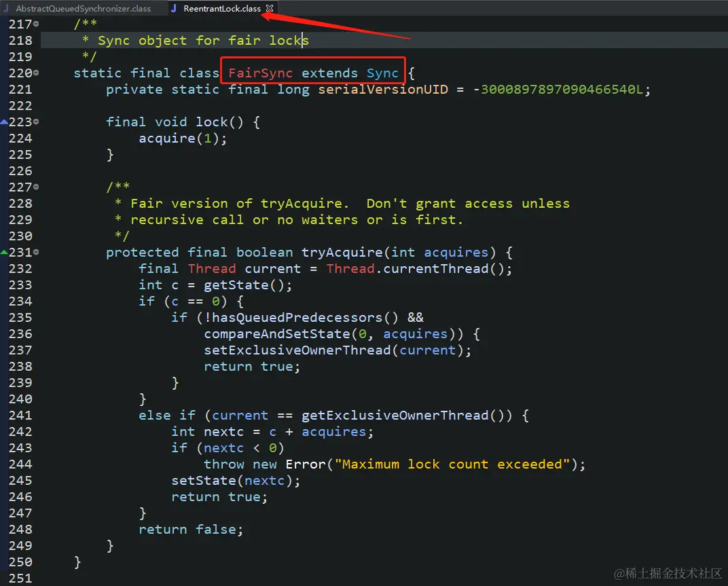Viewport: 728px width, 586px height.
Task: Click 'return false;' on line 248
Action: pos(191,530)
